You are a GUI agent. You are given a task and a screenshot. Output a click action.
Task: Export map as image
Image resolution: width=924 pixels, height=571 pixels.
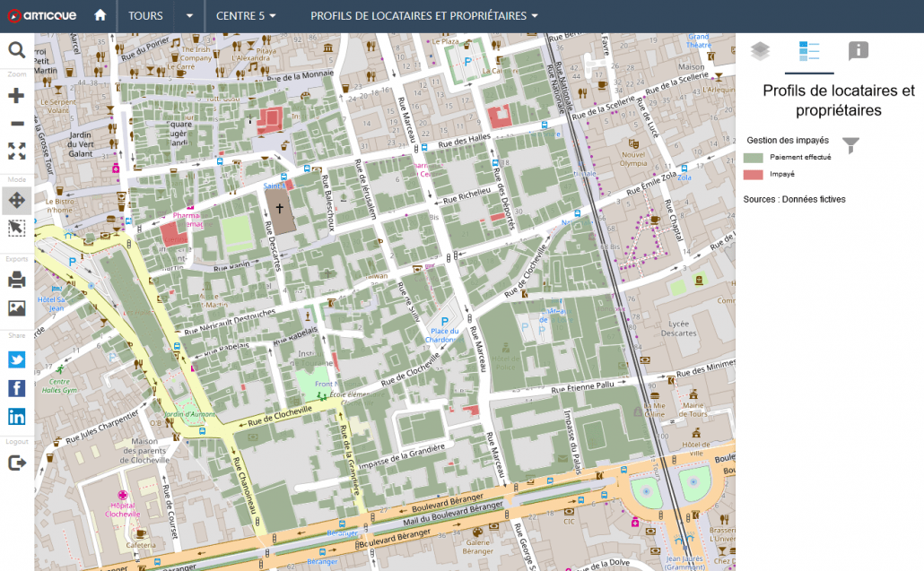pos(16,307)
